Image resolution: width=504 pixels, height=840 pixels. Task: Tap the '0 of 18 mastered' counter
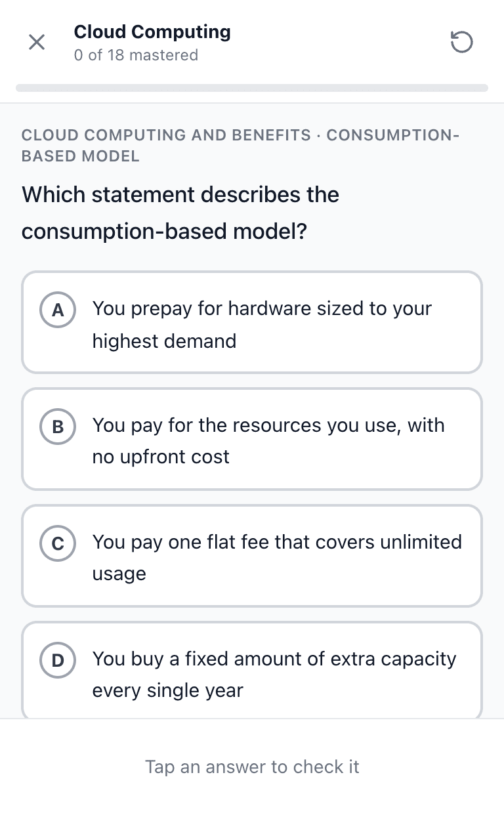136,55
